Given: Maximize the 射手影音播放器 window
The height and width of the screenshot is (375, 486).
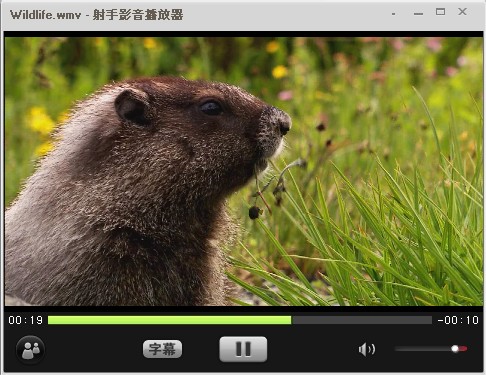Looking at the screenshot, I should (x=440, y=12).
